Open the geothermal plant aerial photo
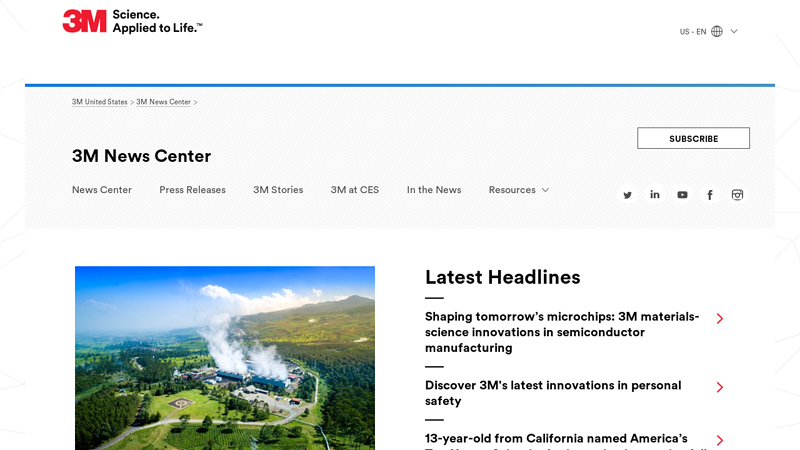 (225, 358)
